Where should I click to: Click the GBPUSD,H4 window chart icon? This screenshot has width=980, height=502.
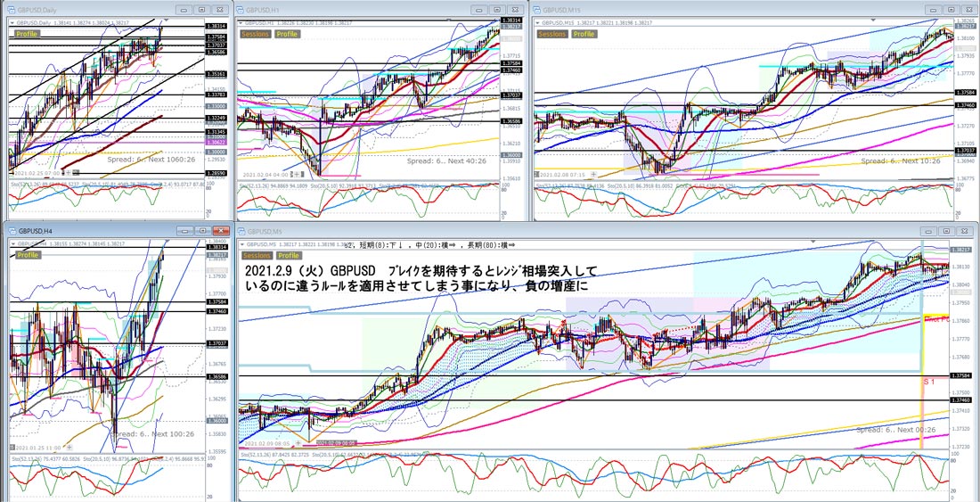coord(12,229)
